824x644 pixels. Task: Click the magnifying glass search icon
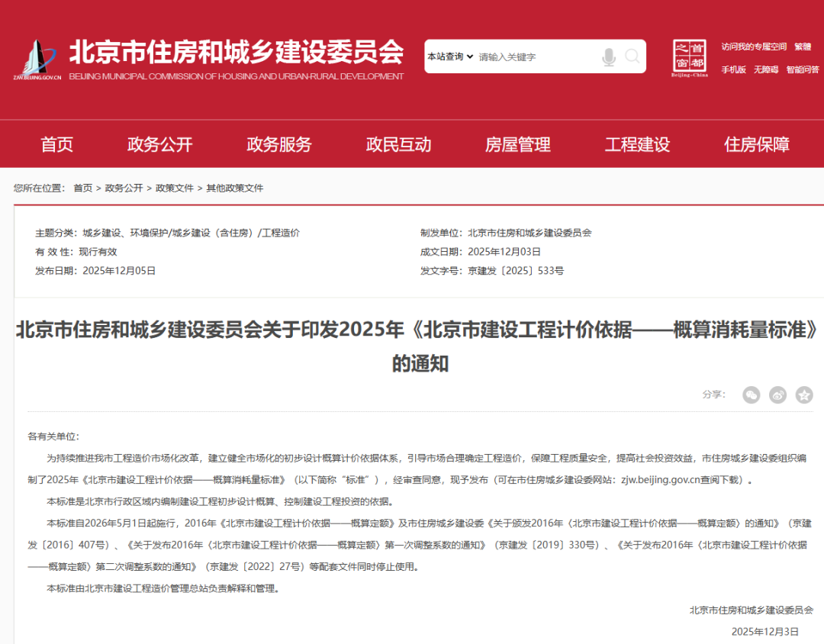point(632,56)
